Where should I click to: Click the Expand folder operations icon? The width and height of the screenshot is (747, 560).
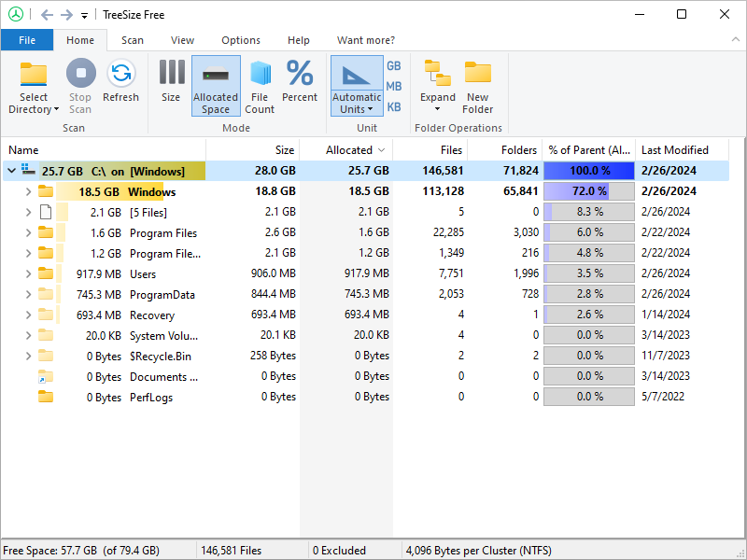pyautogui.click(x=437, y=75)
